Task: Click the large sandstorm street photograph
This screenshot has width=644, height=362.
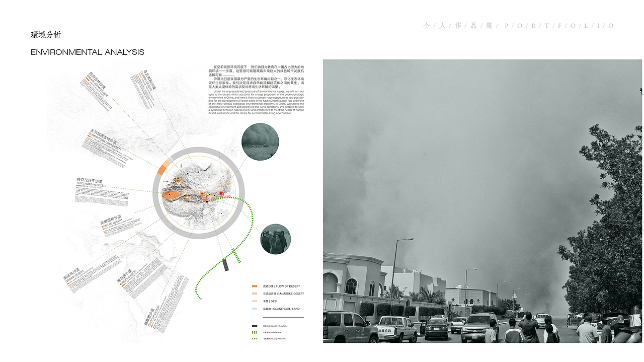Action: click(x=482, y=201)
